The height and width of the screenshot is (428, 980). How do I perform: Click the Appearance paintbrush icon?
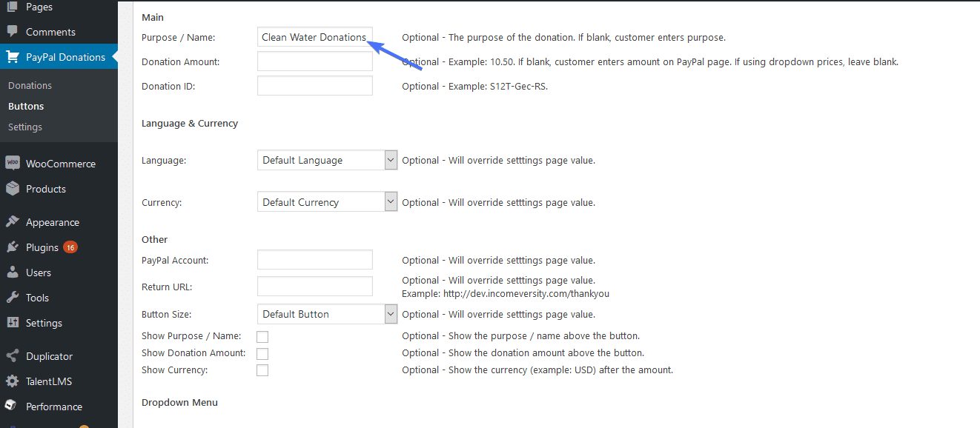pos(13,222)
